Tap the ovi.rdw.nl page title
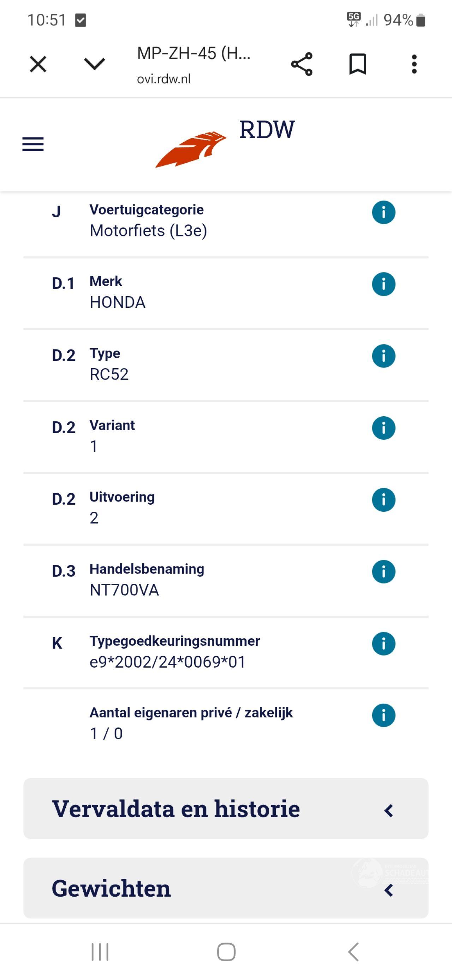Viewport: 452px width, 980px height. [194, 65]
